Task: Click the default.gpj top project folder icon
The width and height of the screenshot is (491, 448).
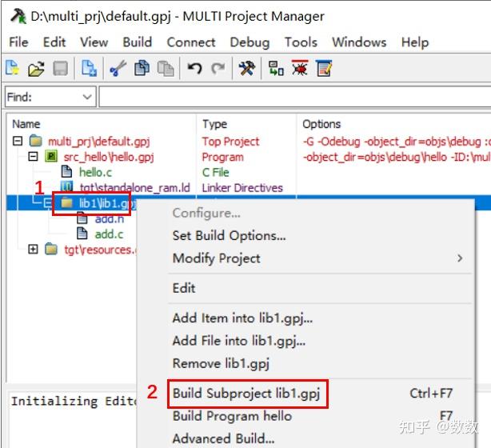Action: point(36,141)
